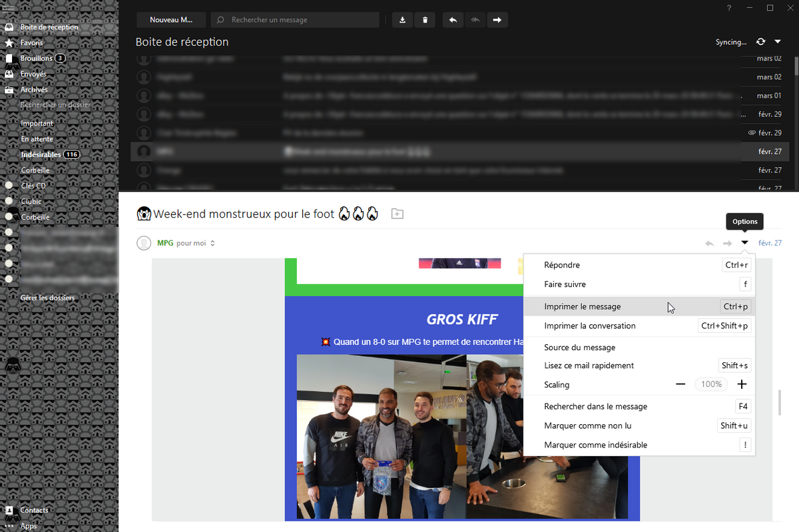The height and width of the screenshot is (532, 799).
Task: Expand recipient details next to 'pour moi'
Action: click(212, 244)
